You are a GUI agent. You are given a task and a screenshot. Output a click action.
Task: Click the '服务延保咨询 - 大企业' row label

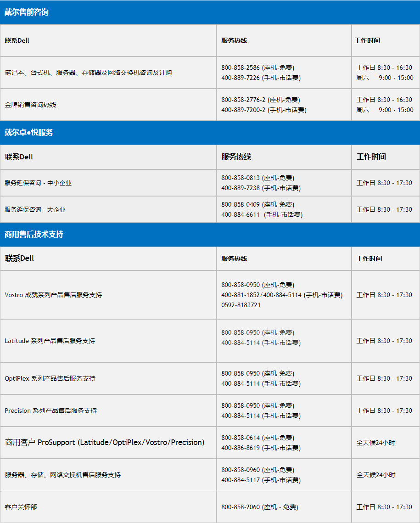pos(35,209)
